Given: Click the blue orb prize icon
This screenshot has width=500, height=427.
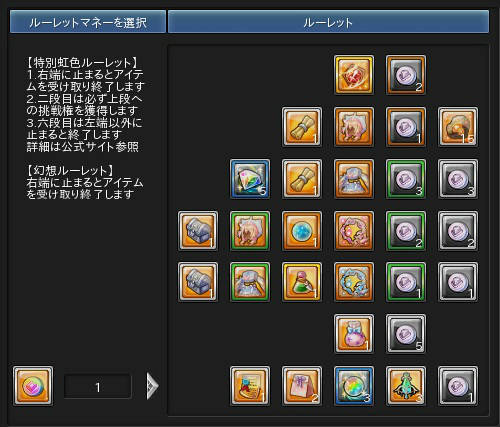Looking at the screenshot, I should coord(302,231).
